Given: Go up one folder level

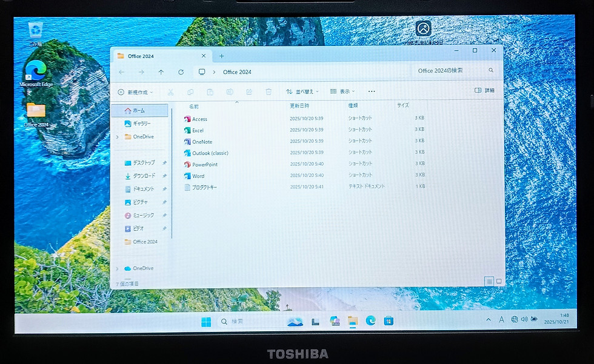Looking at the screenshot, I should coord(161,72).
